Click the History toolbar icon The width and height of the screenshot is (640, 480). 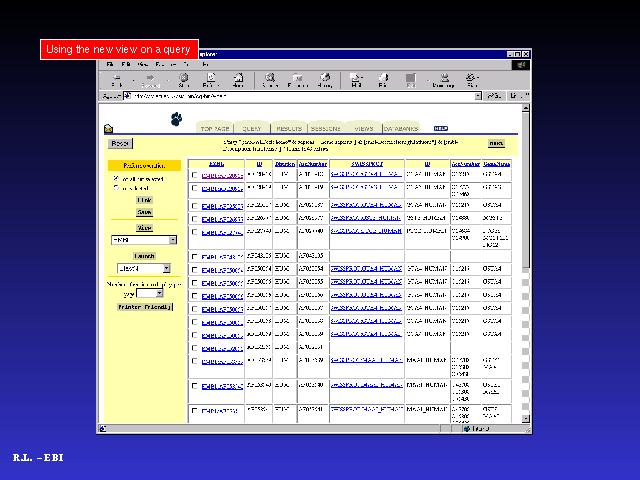click(325, 80)
